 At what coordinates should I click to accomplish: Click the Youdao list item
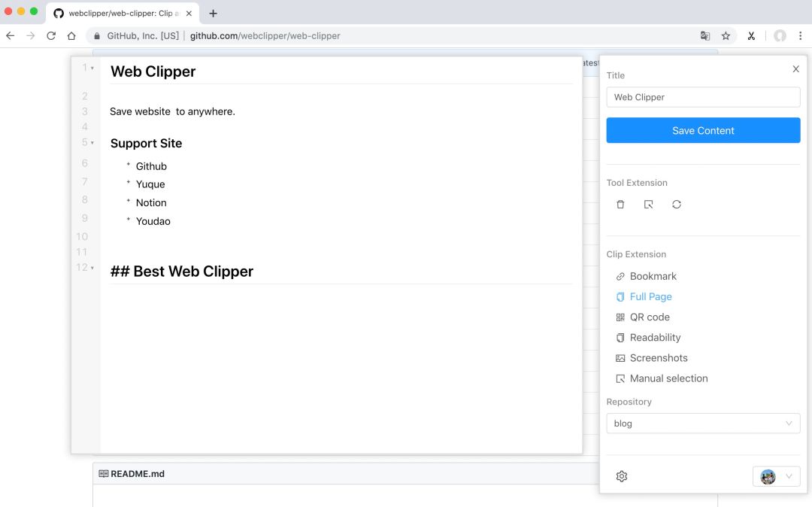click(x=153, y=221)
